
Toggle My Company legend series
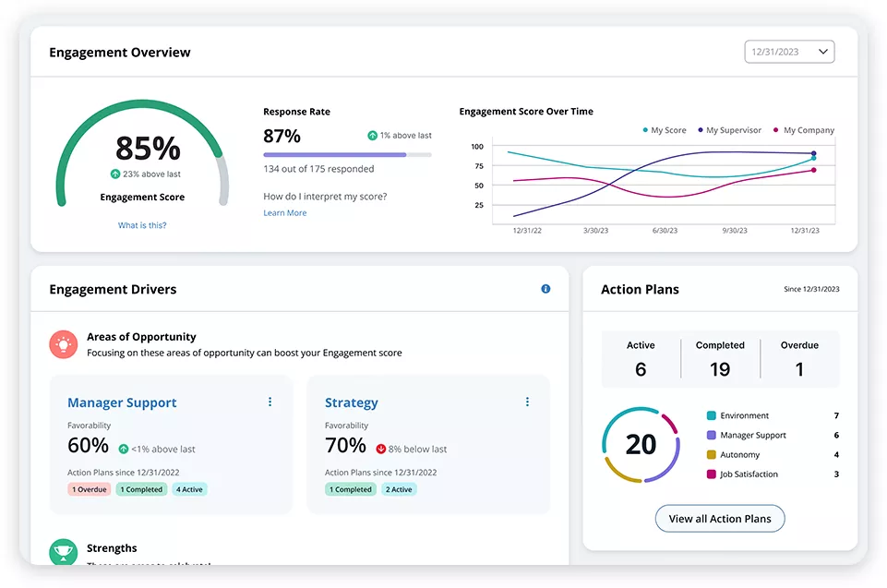click(803, 130)
